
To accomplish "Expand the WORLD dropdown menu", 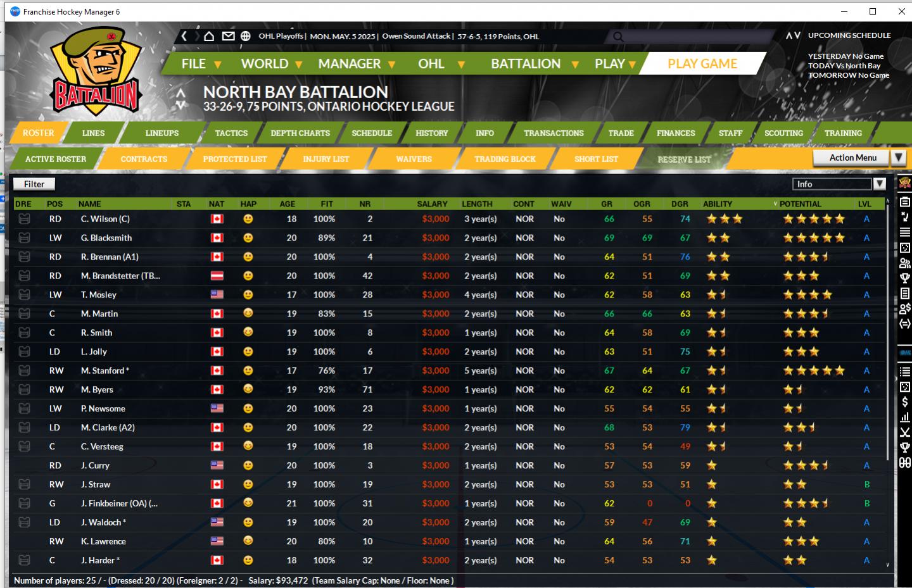I will coord(271,64).
